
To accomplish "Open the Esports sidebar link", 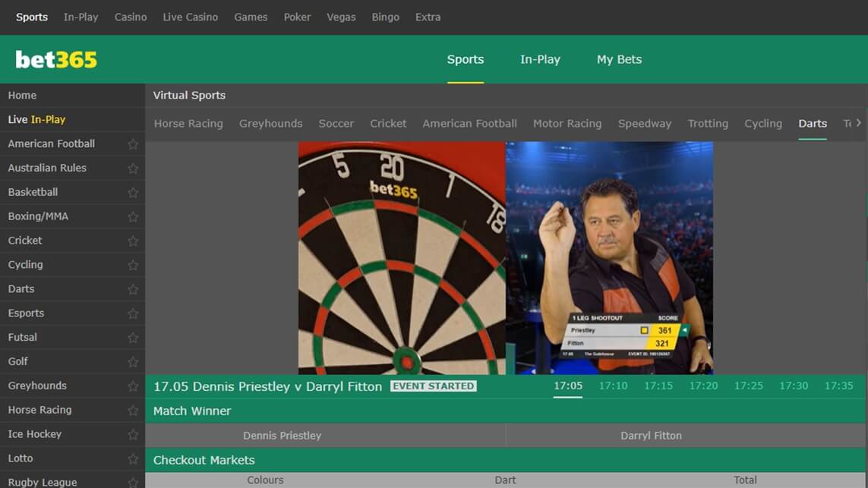I will click(x=26, y=313).
